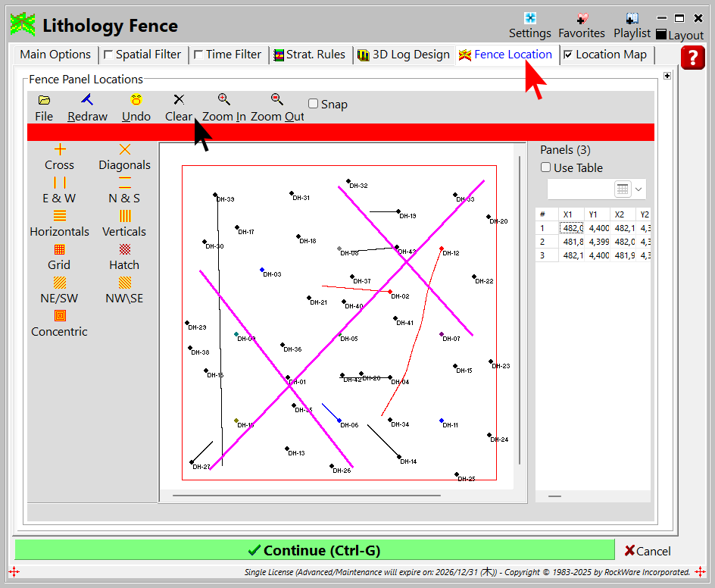Click the Zoom In magnifier tool
The width and height of the screenshot is (715, 588).
[223, 99]
